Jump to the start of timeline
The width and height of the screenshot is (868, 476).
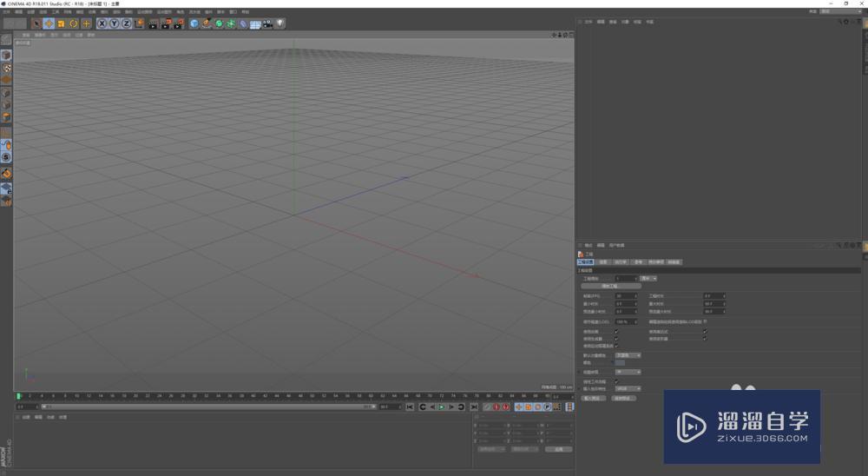[410, 407]
